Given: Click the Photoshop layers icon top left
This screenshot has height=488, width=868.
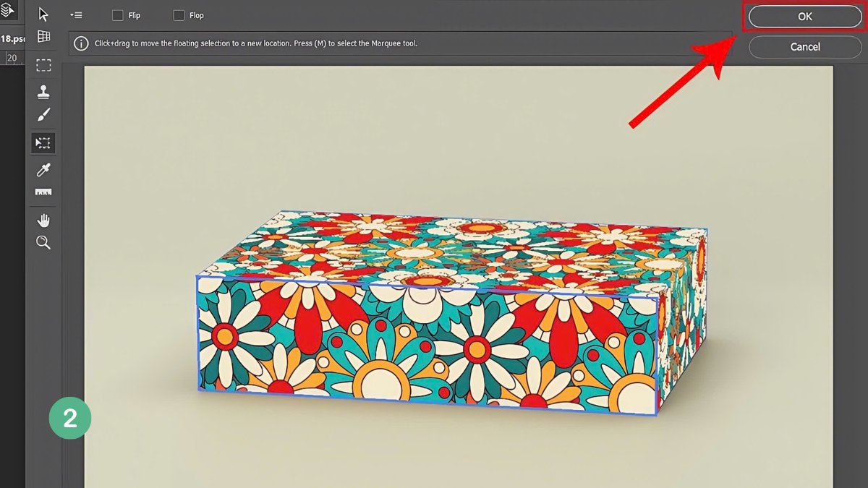Looking at the screenshot, I should 8,11.
